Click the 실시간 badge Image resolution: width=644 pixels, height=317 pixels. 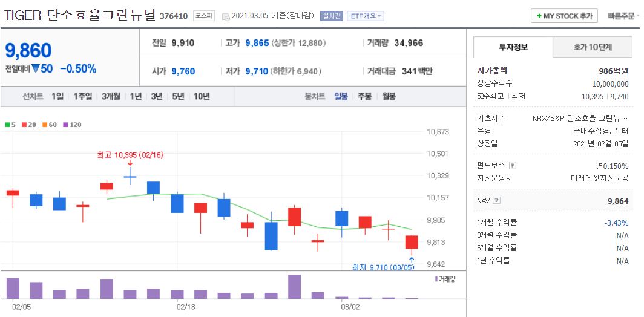[x=331, y=16]
